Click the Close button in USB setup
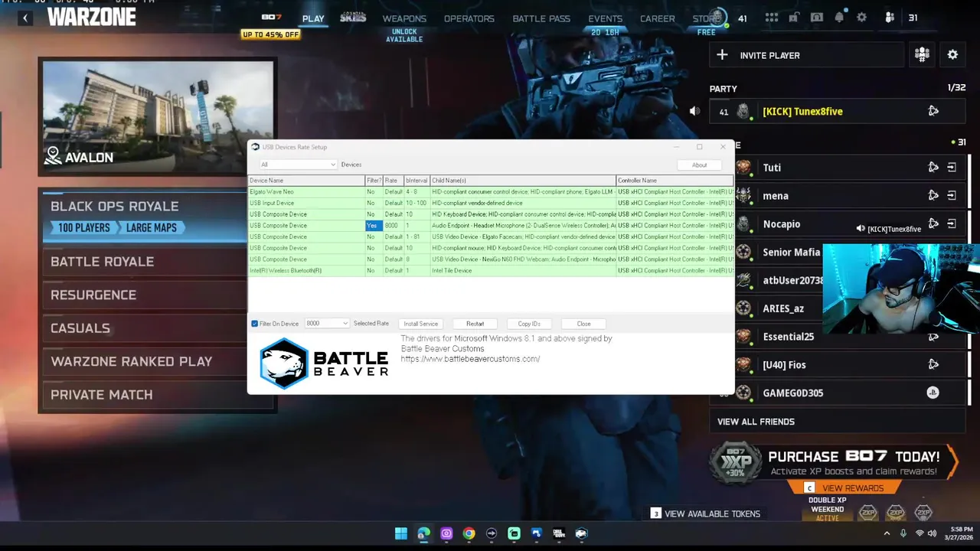980x551 pixels. coord(583,324)
